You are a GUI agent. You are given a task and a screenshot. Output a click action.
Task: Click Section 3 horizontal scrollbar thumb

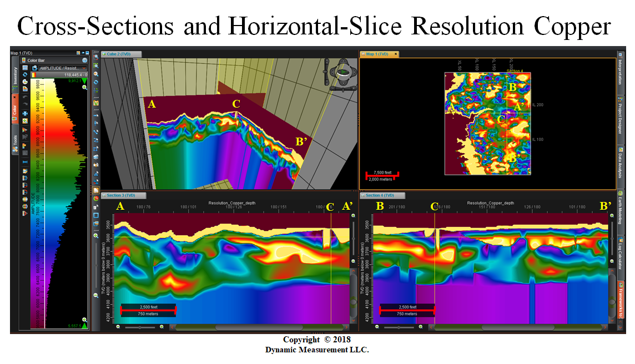pyautogui.click(x=259, y=327)
